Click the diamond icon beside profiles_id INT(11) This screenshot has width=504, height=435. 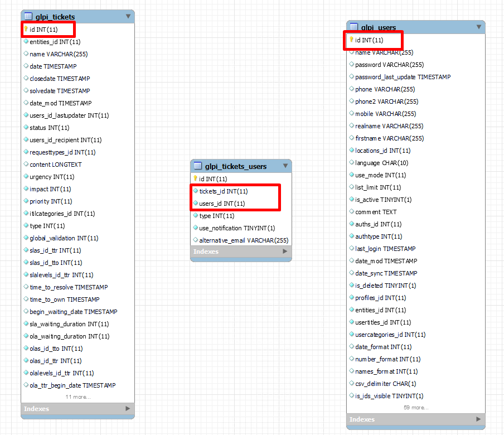click(x=352, y=297)
